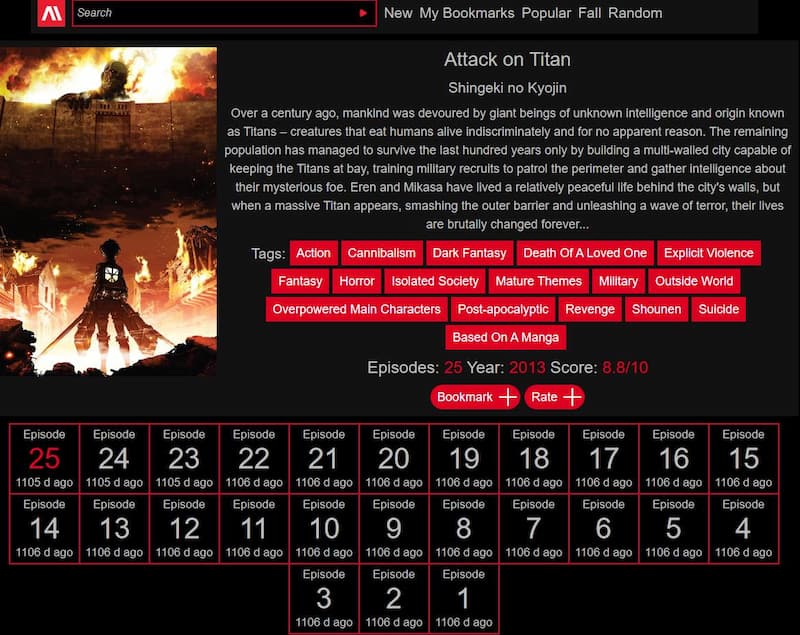Open Episode 25 tile
The height and width of the screenshot is (635, 800).
pos(44,458)
